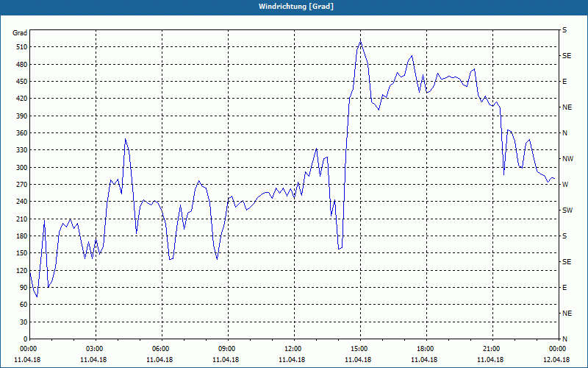Click the SW compass label

567,210
